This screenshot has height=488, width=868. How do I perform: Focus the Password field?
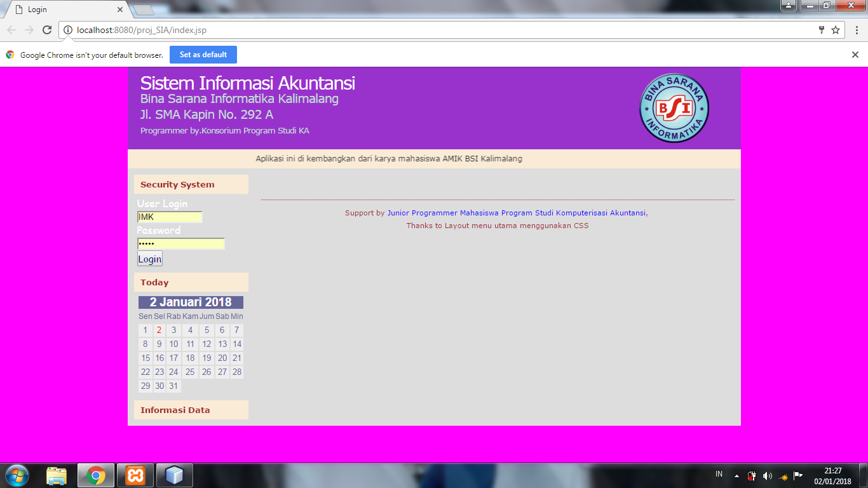(181, 244)
